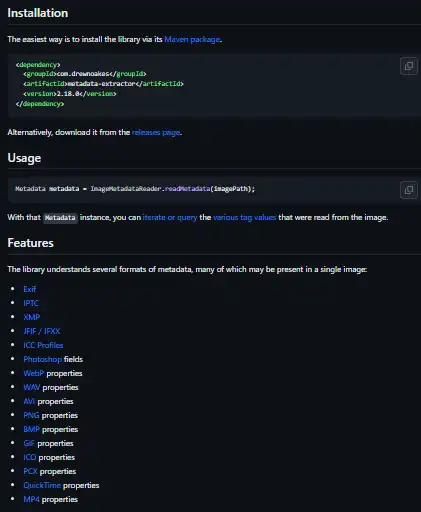Open the QuickTime properties link
This screenshot has height=512, width=421.
42,485
